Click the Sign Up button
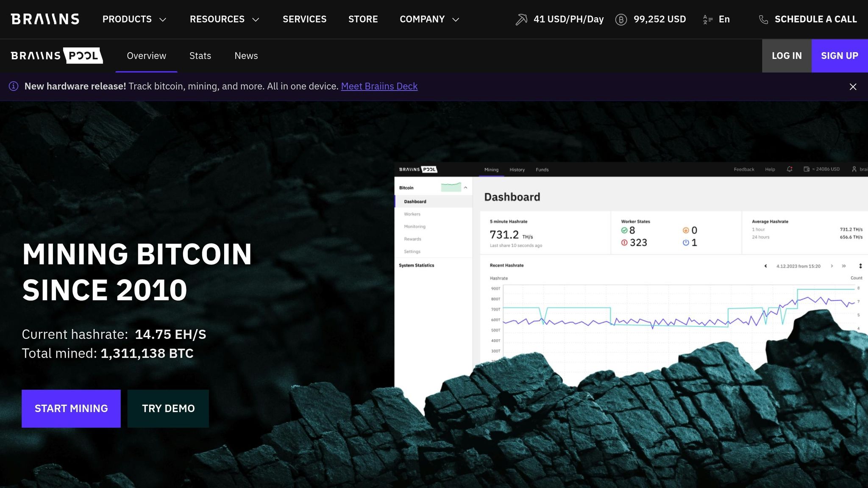 (x=839, y=56)
